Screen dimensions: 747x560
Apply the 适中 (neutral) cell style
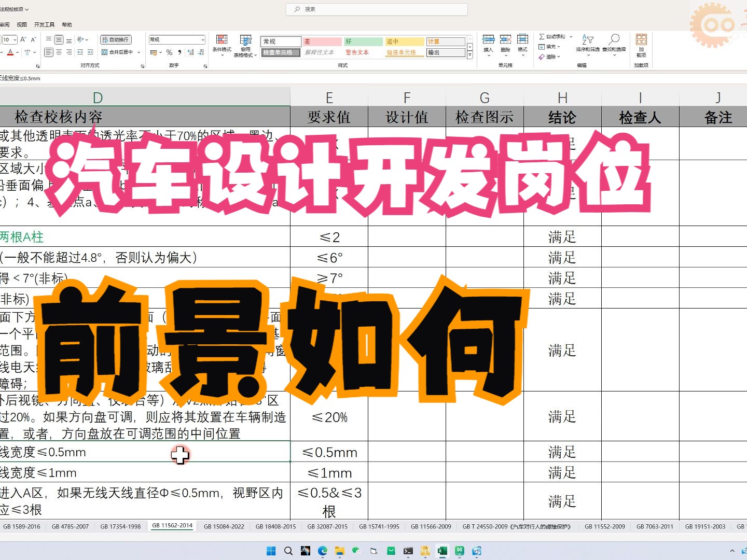tap(404, 41)
